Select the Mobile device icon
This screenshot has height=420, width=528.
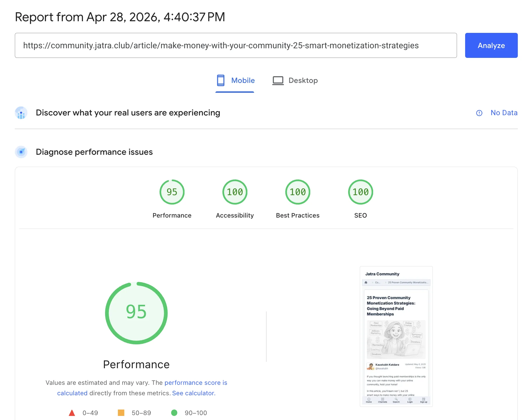(x=221, y=81)
